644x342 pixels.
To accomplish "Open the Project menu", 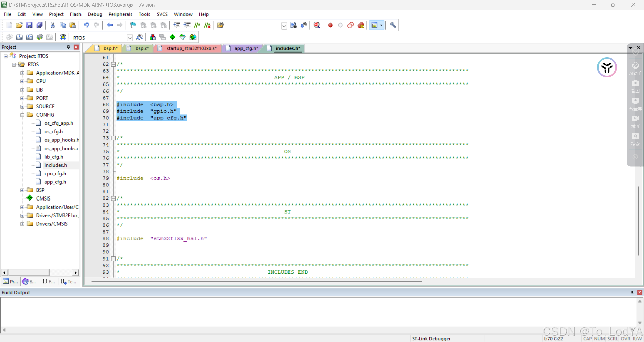I will 56,14.
